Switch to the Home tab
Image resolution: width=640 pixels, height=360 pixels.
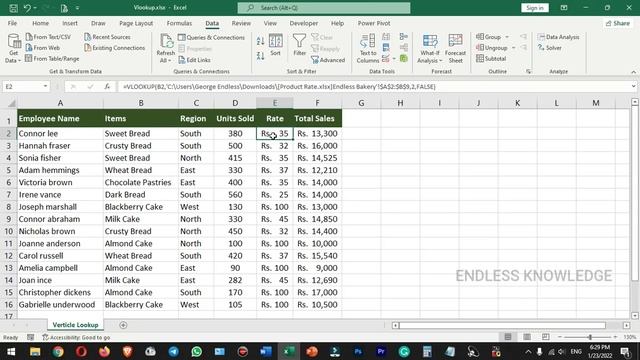[40, 23]
